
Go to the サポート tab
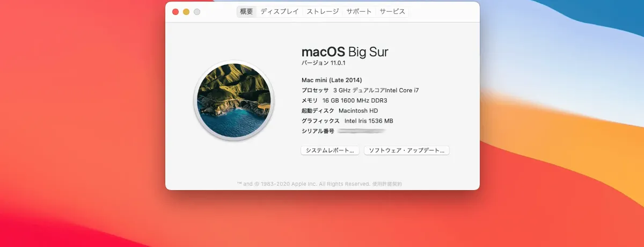(x=359, y=12)
